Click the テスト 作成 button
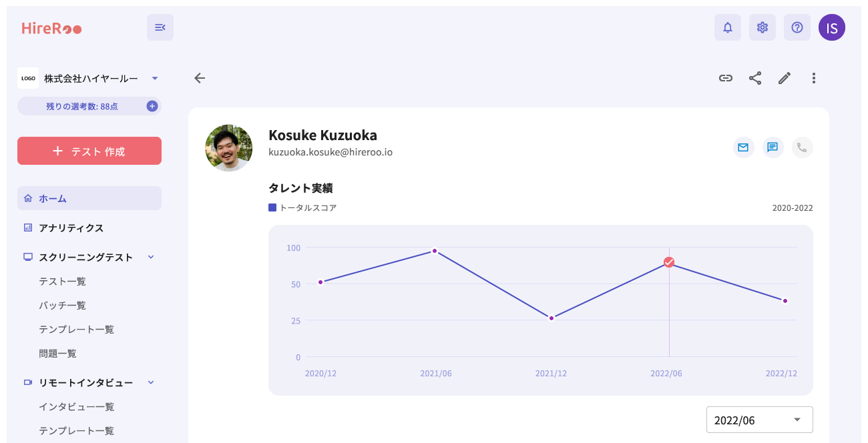 pyautogui.click(x=89, y=151)
